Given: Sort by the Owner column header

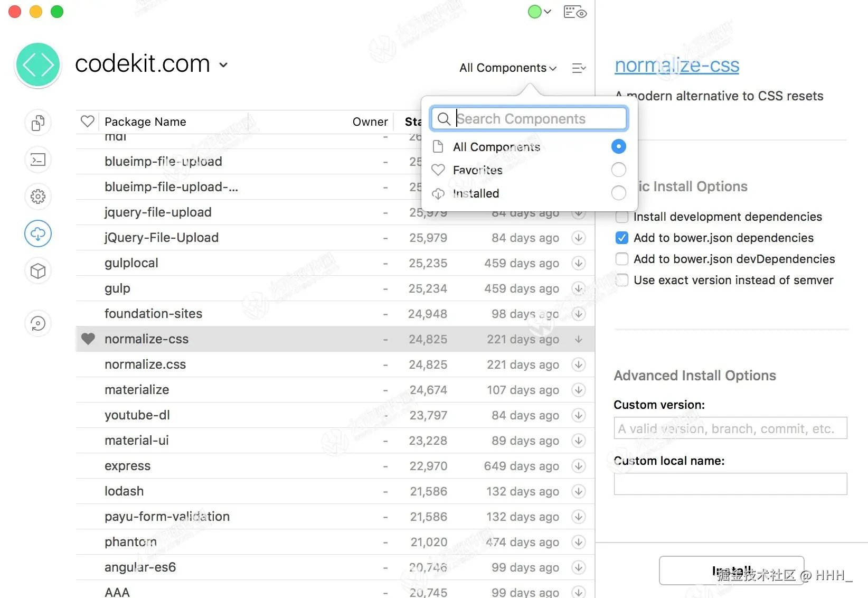Looking at the screenshot, I should [x=370, y=122].
